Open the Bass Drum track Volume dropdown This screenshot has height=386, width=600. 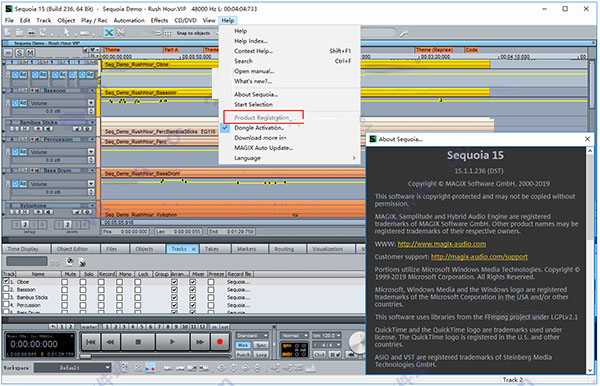pos(91,184)
